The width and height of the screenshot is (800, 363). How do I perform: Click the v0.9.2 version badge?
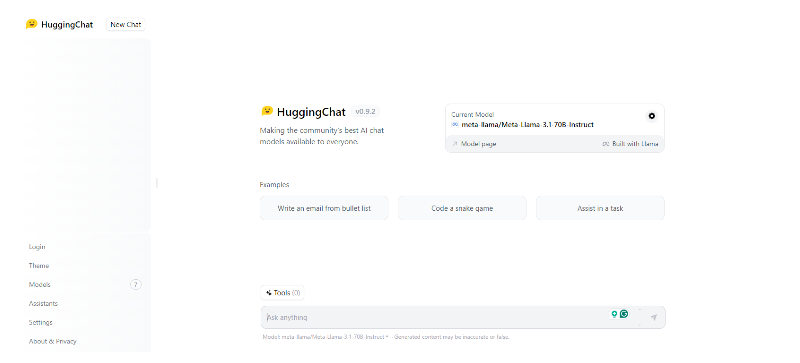[x=365, y=111]
